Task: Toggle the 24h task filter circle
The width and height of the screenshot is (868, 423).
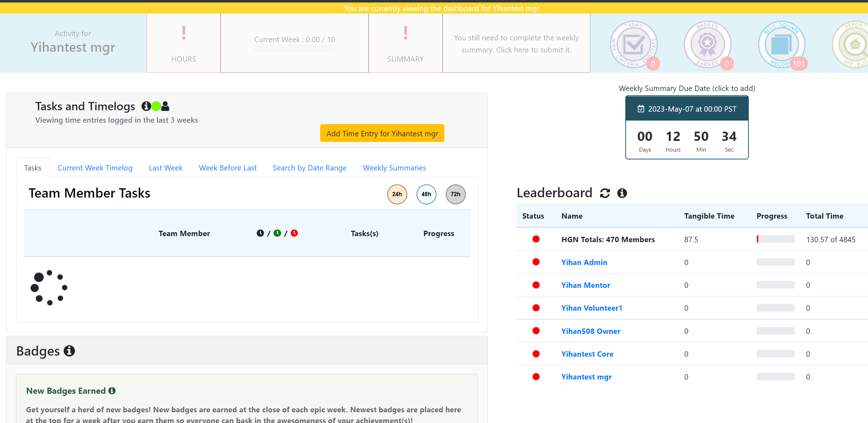Action: 397,194
